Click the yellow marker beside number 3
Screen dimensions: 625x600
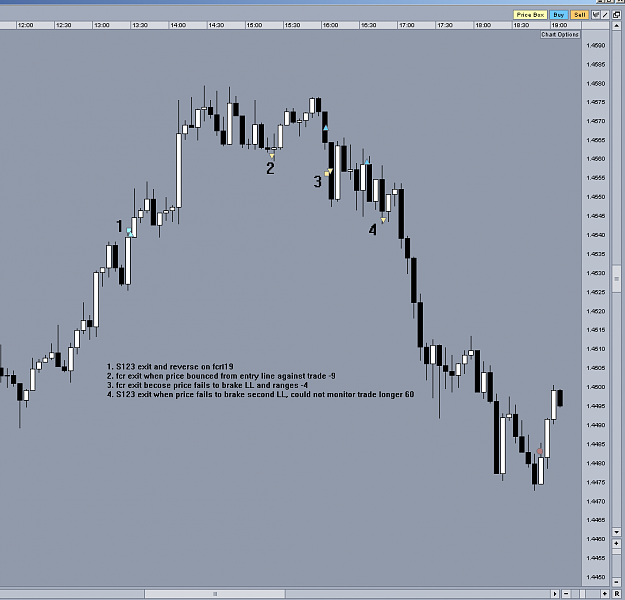(328, 172)
